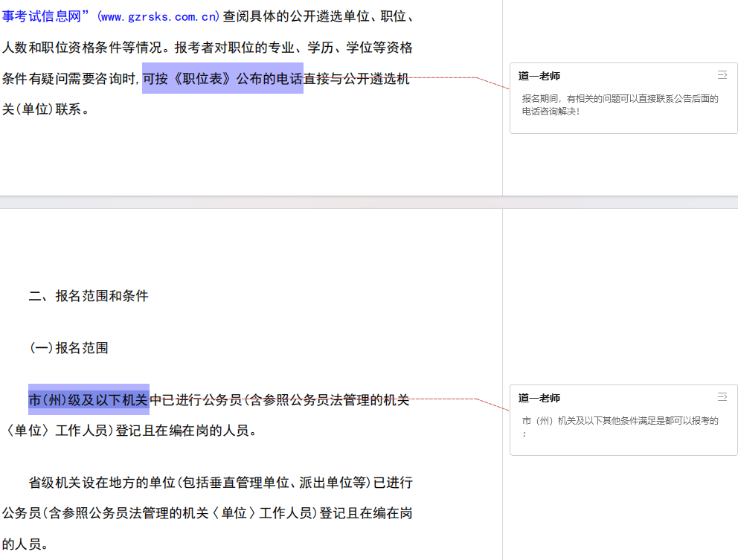
Task: Place cursor in heading 二、报名范围和条件
Action: [x=89, y=296]
